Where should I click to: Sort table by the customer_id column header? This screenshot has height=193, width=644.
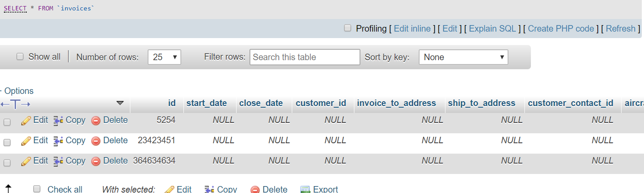pyautogui.click(x=321, y=103)
